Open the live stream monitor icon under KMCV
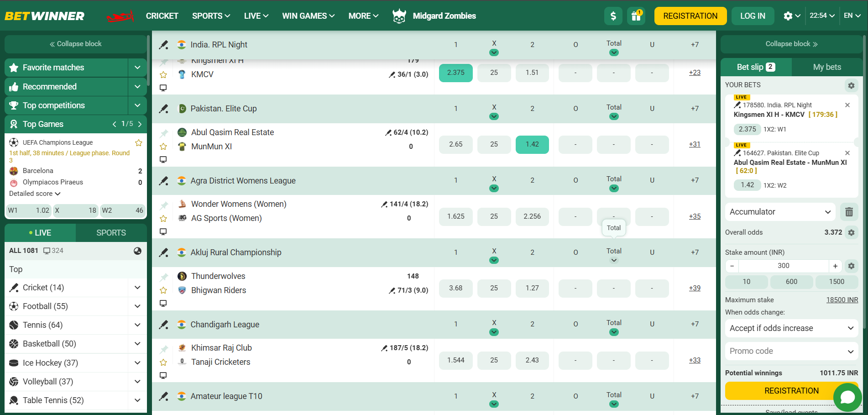 point(163,88)
